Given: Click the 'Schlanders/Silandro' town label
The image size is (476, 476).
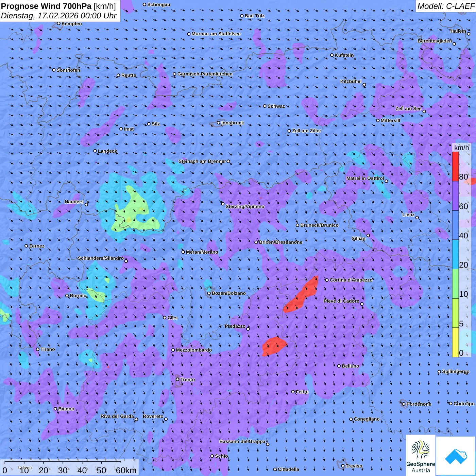Looking at the screenshot, I should pyautogui.click(x=101, y=258).
